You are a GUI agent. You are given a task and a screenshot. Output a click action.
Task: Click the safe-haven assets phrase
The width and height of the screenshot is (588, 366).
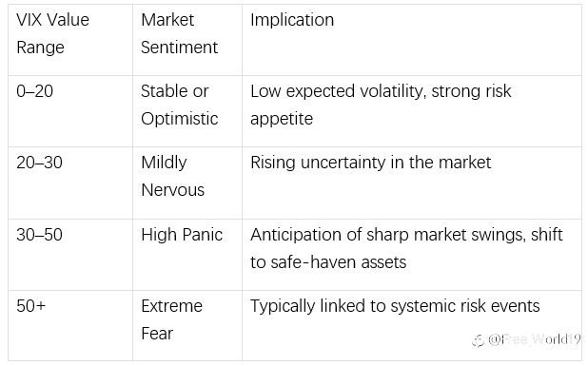click(x=339, y=262)
